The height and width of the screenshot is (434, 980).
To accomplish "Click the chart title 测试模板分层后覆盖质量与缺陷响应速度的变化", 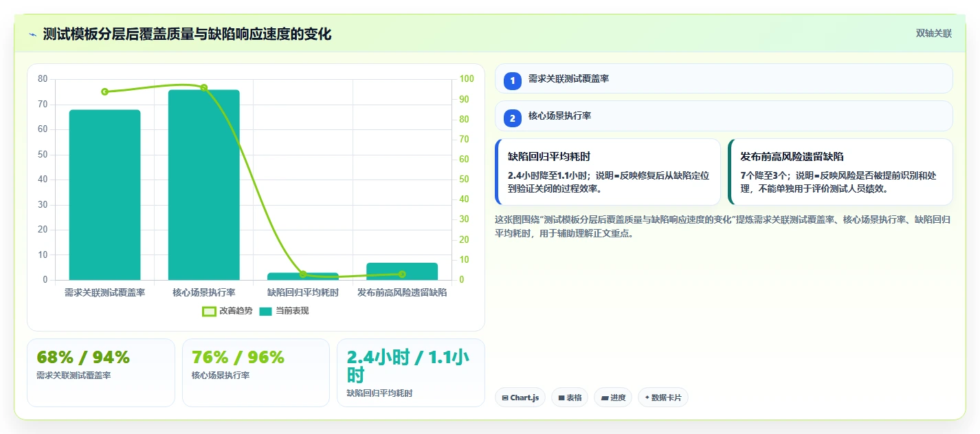I will [x=187, y=34].
